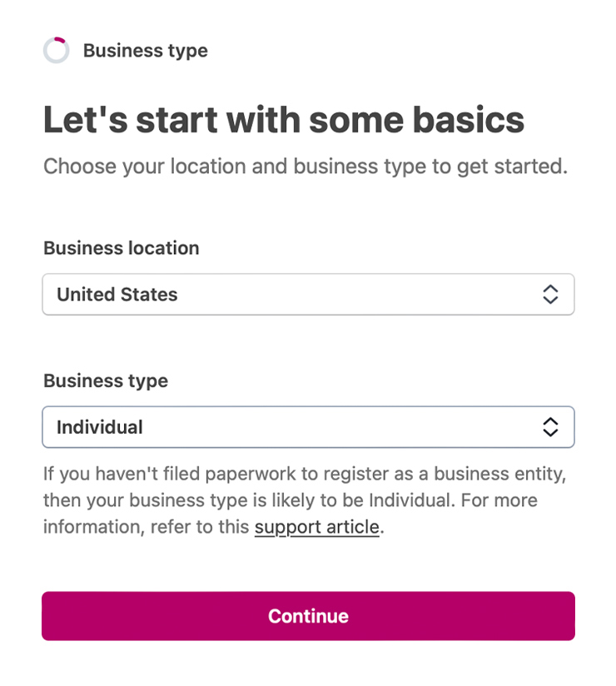Click the up-down chevron in Business location

tap(549, 295)
